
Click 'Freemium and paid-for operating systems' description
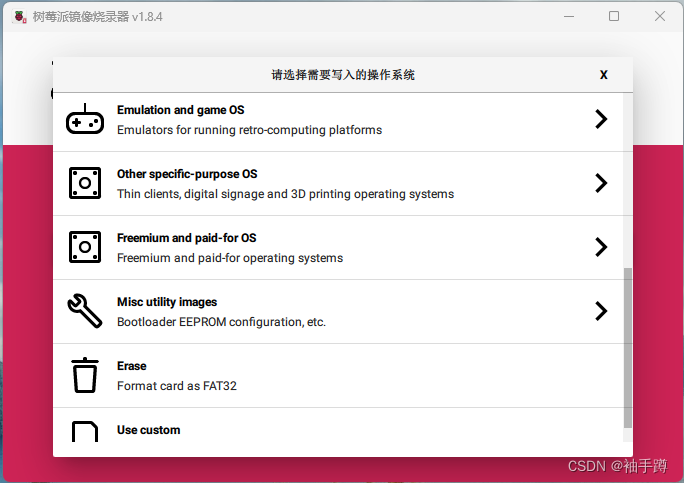230,258
